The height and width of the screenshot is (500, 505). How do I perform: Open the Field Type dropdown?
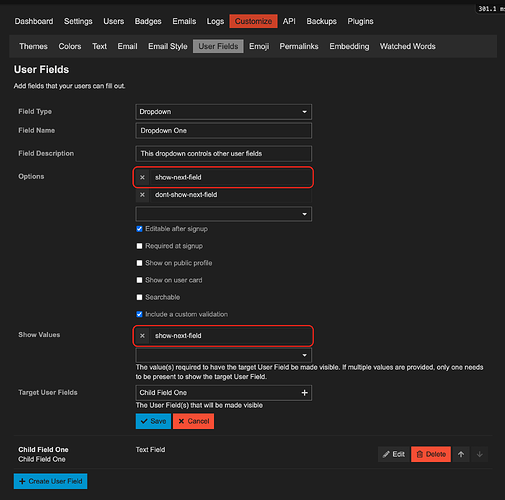tap(224, 112)
